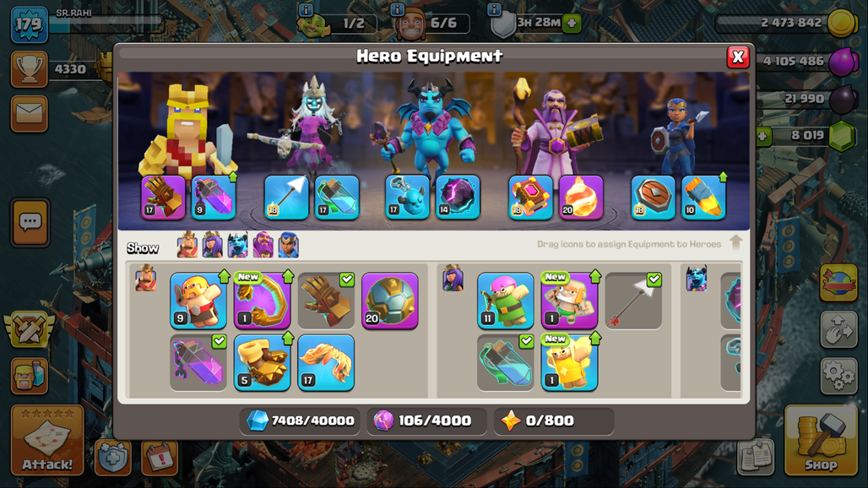This screenshot has width=868, height=488.
Task: Toggle Barbarian King filter in Show row
Action: (187, 245)
